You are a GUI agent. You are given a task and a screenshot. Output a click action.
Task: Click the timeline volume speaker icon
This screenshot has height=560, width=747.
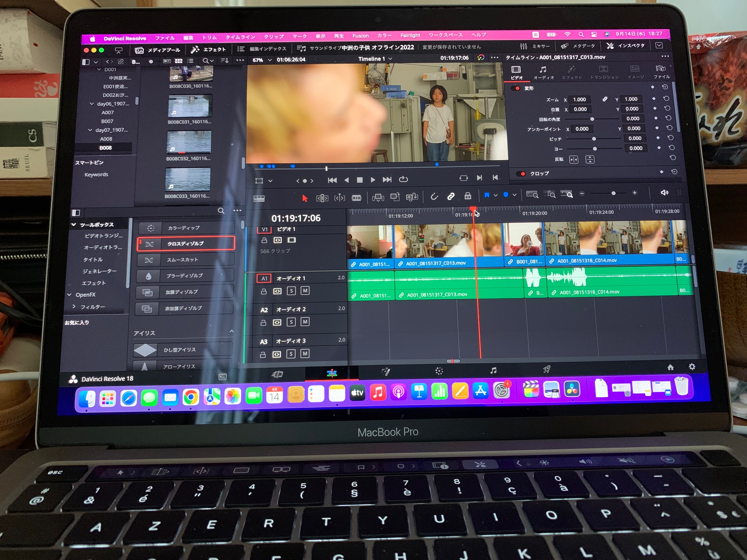[664, 193]
